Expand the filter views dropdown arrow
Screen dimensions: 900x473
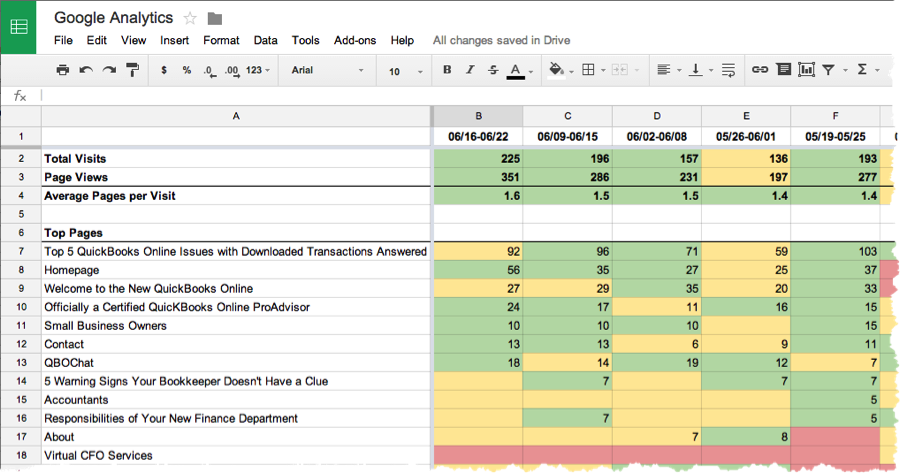pyautogui.click(x=845, y=71)
